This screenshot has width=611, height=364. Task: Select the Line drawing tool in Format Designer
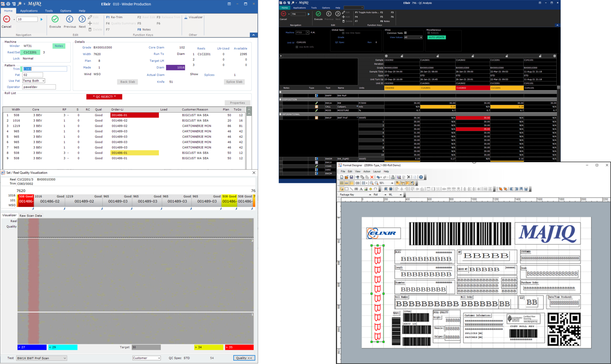351,189
